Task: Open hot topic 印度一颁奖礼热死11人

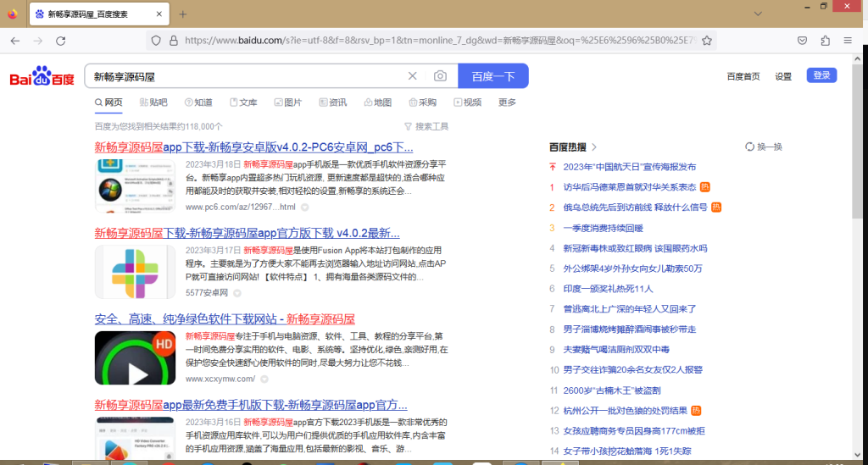Action: pos(608,289)
